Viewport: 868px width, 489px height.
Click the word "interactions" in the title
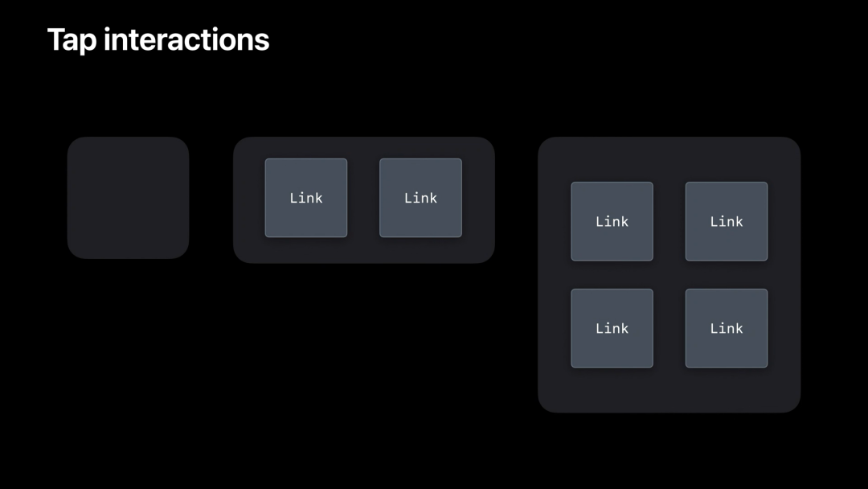click(186, 40)
